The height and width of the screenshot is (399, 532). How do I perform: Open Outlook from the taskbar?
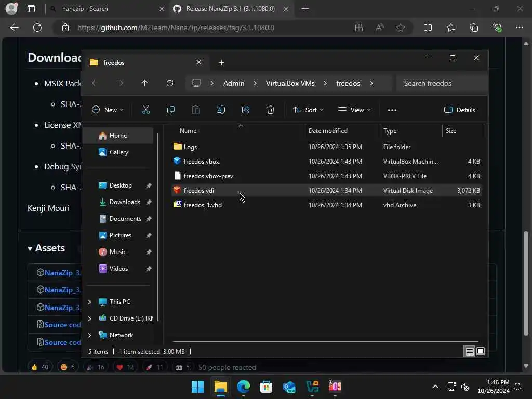click(289, 387)
